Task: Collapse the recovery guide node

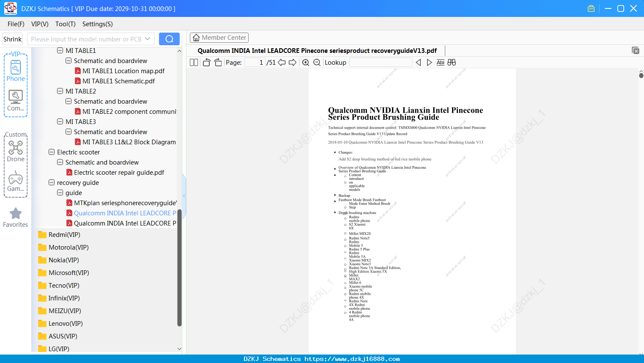Action: click(52, 183)
